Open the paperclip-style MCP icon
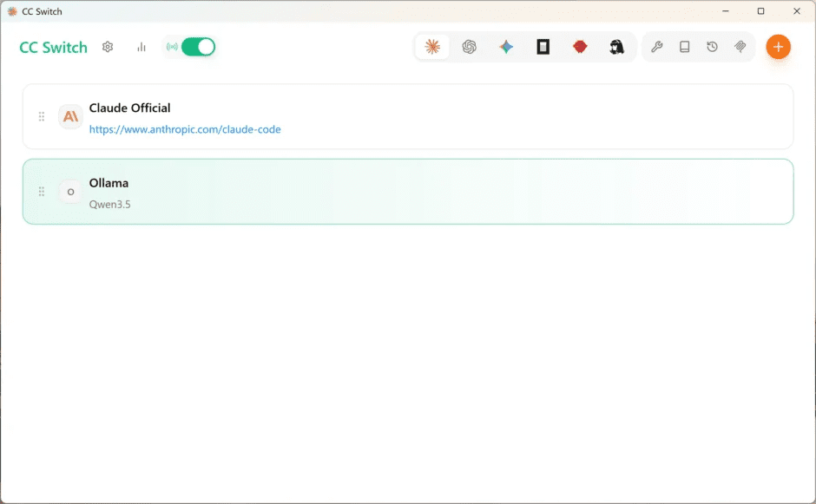816x504 pixels. [740, 47]
